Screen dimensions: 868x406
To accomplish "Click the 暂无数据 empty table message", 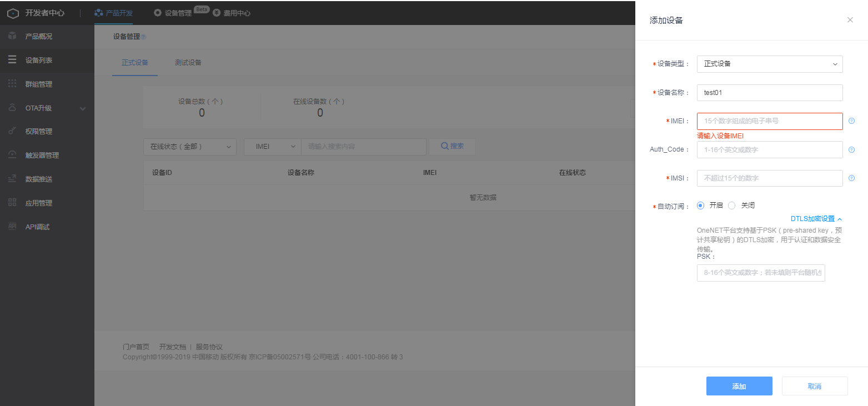I will click(x=483, y=197).
